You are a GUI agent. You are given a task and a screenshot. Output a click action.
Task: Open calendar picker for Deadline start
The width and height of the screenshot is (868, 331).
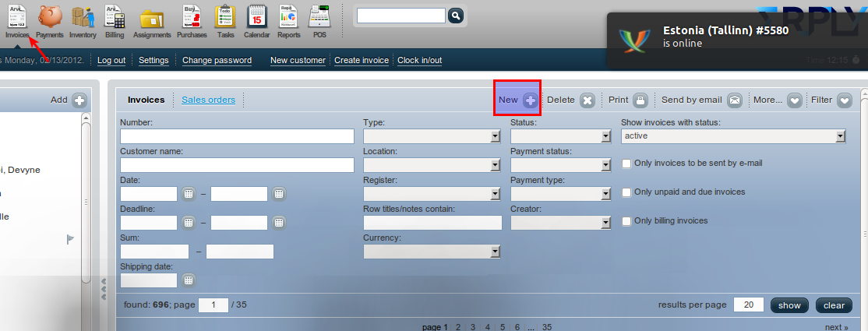coord(189,223)
